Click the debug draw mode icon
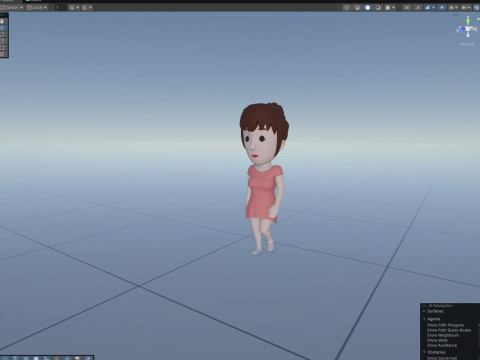The image size is (480, 360). [x=388, y=7]
